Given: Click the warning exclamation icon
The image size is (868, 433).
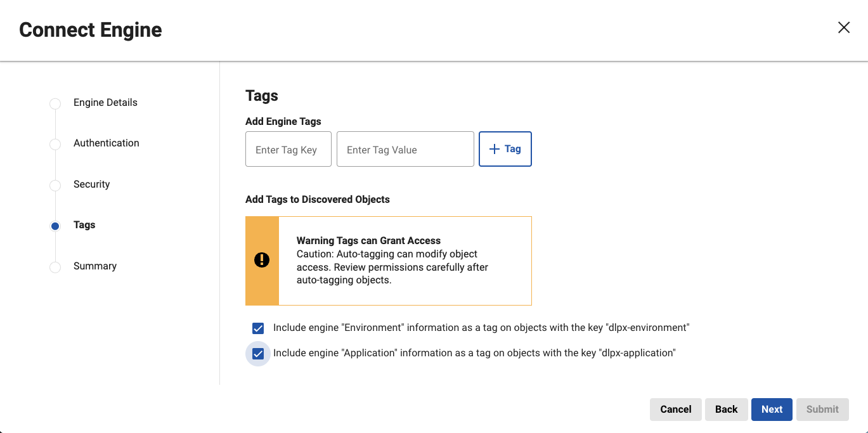Looking at the screenshot, I should [262, 261].
